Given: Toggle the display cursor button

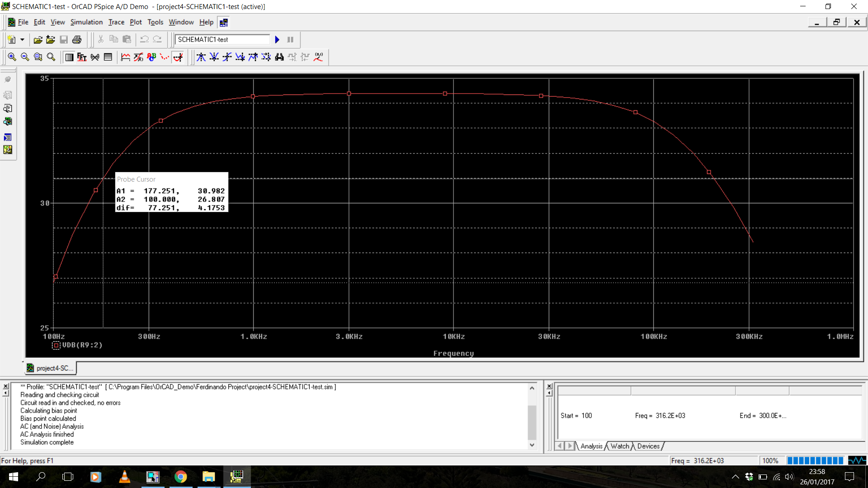Looking at the screenshot, I should [178, 57].
